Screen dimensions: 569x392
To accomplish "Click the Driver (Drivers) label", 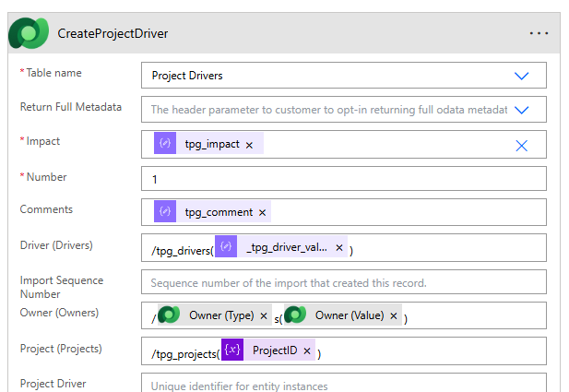I will point(56,245).
